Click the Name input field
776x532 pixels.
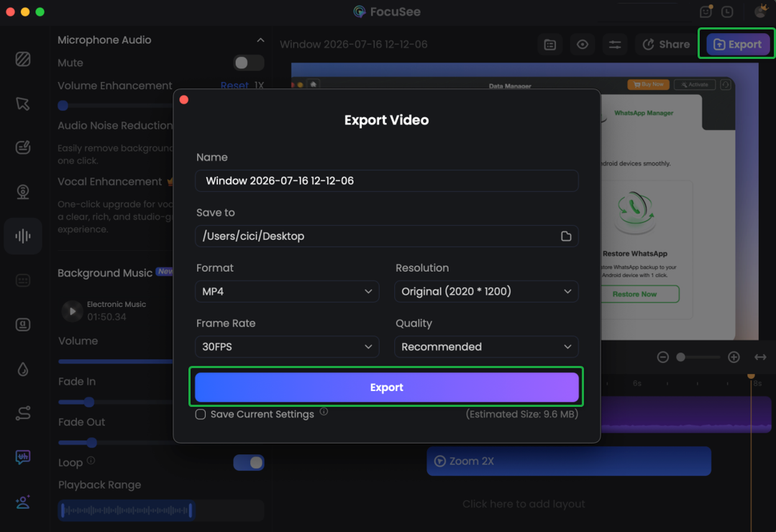[x=386, y=180]
